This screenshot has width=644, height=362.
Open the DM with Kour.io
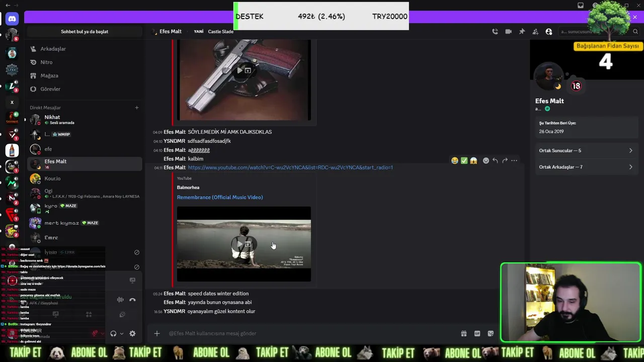click(x=85, y=178)
